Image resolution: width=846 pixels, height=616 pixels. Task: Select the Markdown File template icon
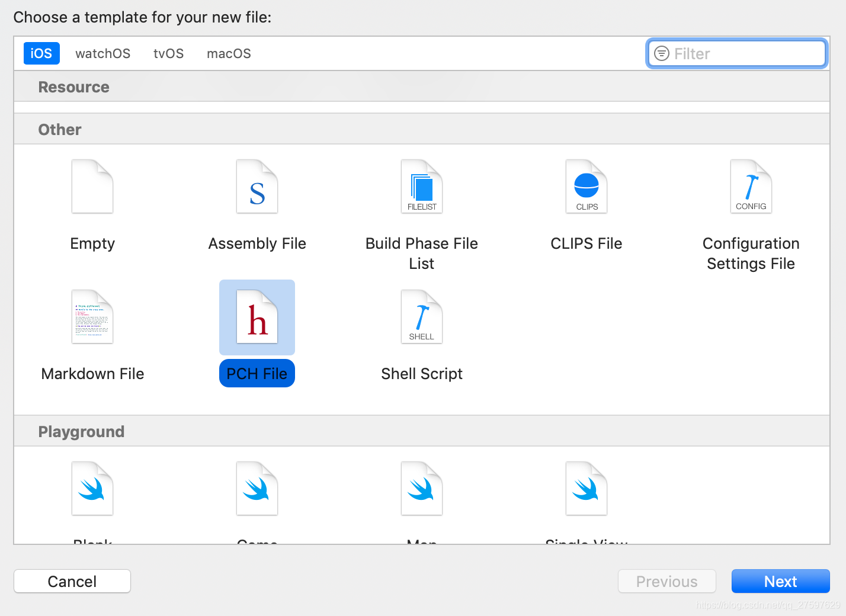point(92,316)
